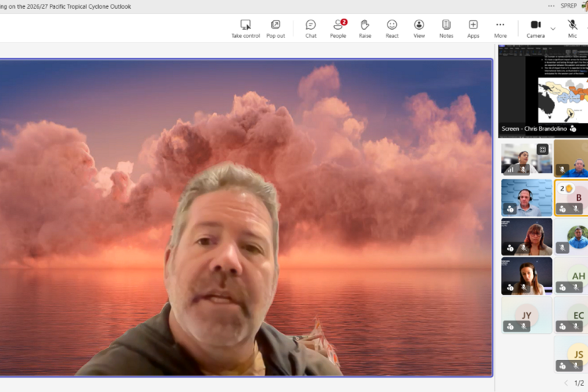This screenshot has width=588, height=392.
Task: Select the Chris Brandolino screen share thumbnail
Action: click(543, 91)
